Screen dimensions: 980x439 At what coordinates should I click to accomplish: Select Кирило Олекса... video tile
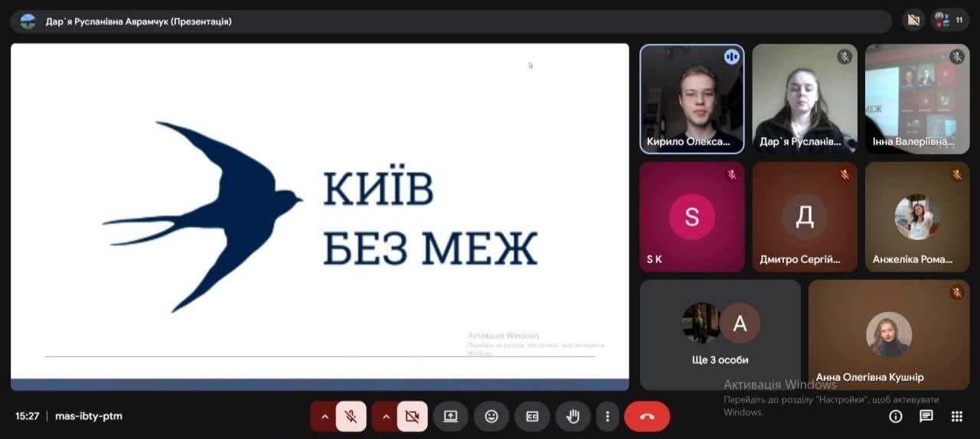point(692,99)
